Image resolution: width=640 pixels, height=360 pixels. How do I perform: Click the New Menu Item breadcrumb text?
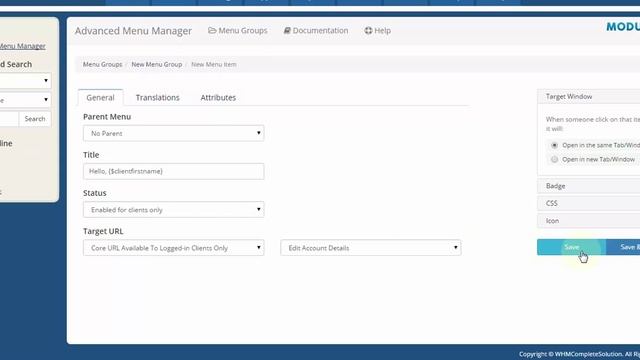(214, 64)
